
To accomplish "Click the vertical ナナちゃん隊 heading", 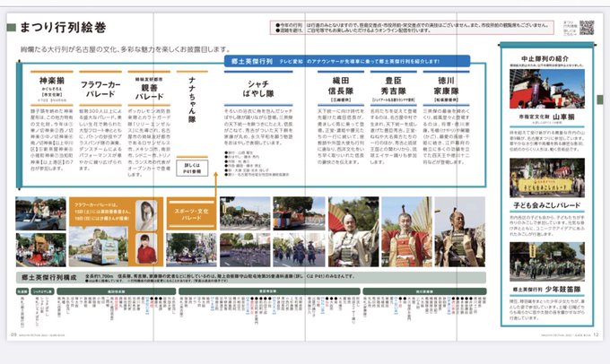I will point(192,100).
